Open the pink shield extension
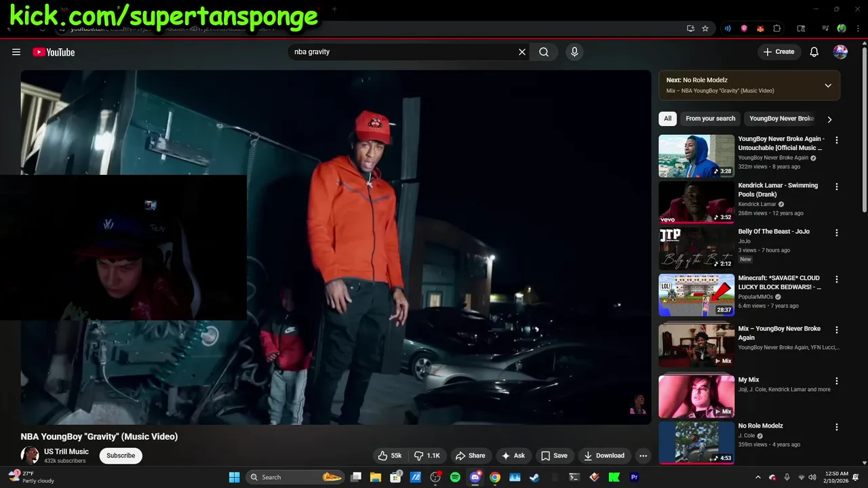This screenshot has height=488, width=868. (744, 28)
